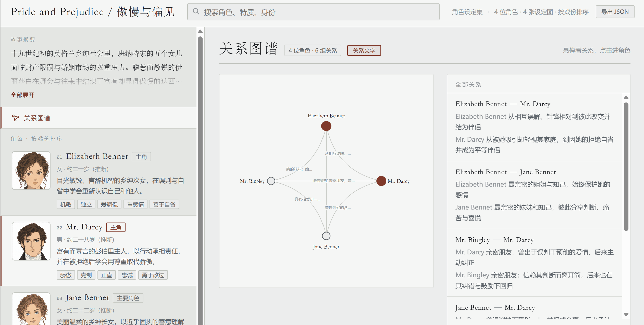
Task: Click the 从相互误解 edge label in graph
Action: [x=338, y=153]
